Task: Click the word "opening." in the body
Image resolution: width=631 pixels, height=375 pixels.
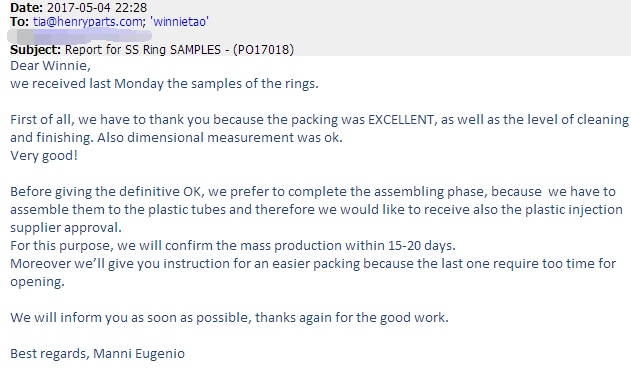Action: tap(37, 282)
